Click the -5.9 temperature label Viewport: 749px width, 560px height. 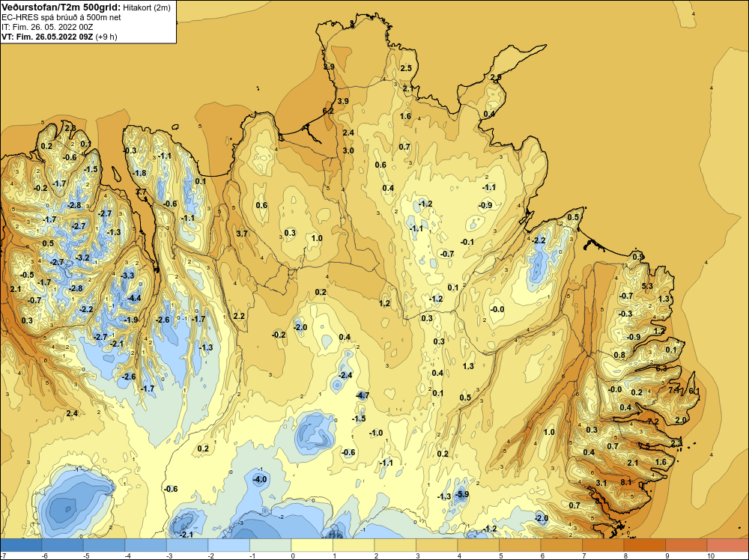pyautogui.click(x=461, y=494)
